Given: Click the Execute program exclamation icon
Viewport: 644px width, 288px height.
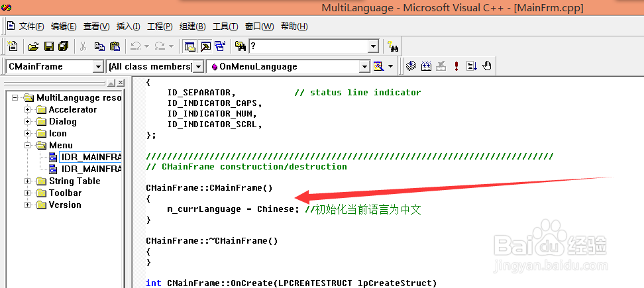Looking at the screenshot, I should tap(456, 66).
